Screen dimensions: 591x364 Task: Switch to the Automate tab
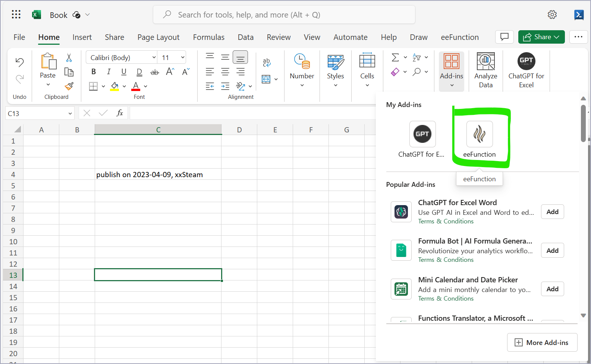(x=350, y=37)
